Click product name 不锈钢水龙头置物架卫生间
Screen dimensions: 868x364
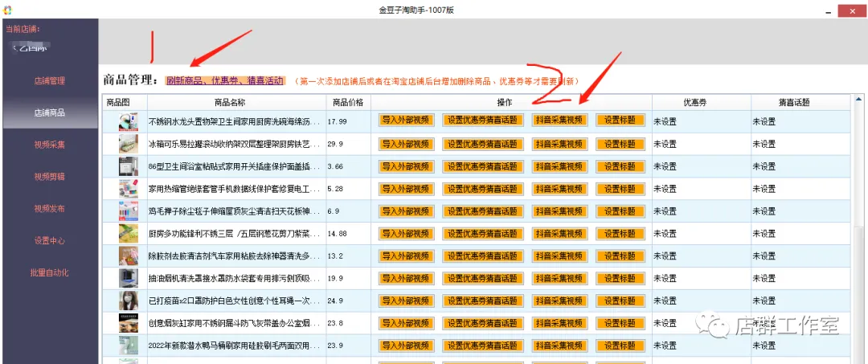[x=235, y=121]
